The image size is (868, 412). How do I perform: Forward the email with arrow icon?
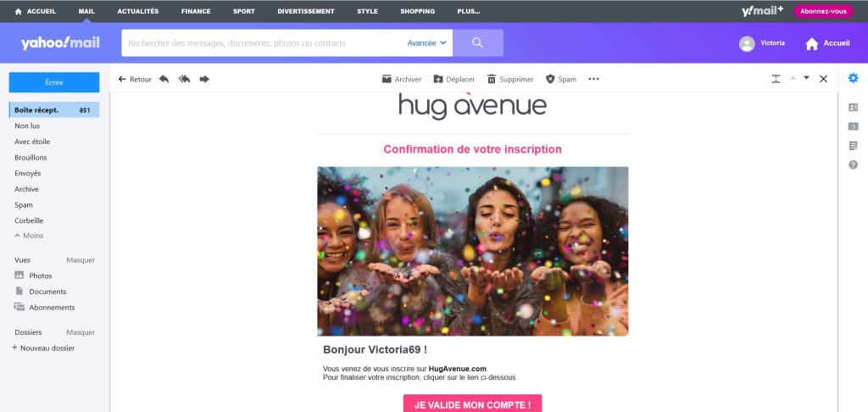pos(205,79)
